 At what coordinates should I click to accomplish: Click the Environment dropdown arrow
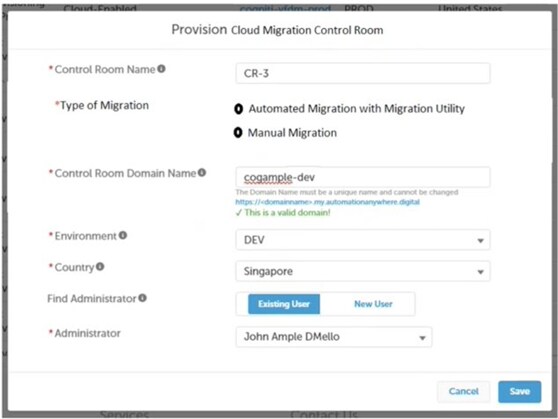pyautogui.click(x=480, y=241)
